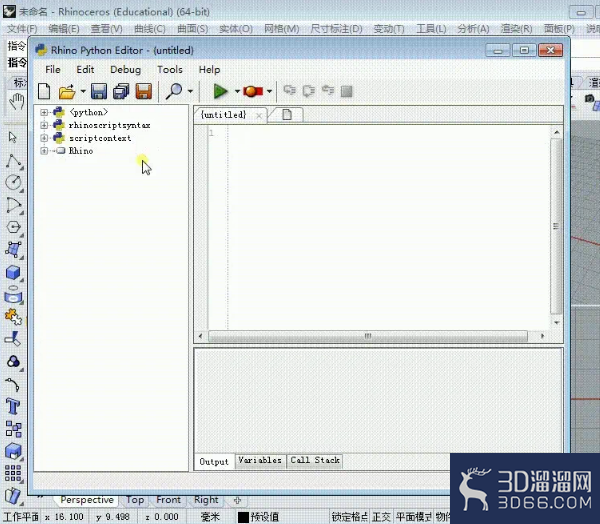Screen dimensions: 600x524
Task: Switch to the Output tab
Action: point(214,462)
